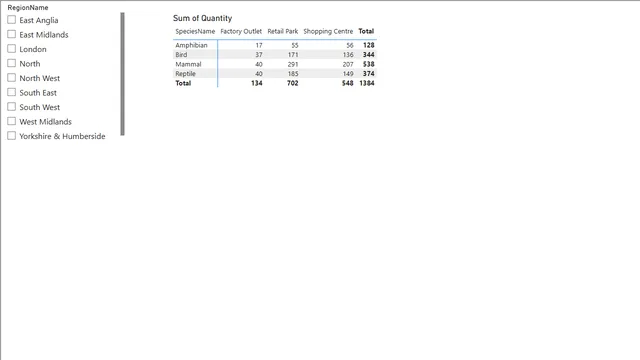
Task: Check the Yorkshire & Humberside checkbox
Action: pyautogui.click(x=11, y=136)
